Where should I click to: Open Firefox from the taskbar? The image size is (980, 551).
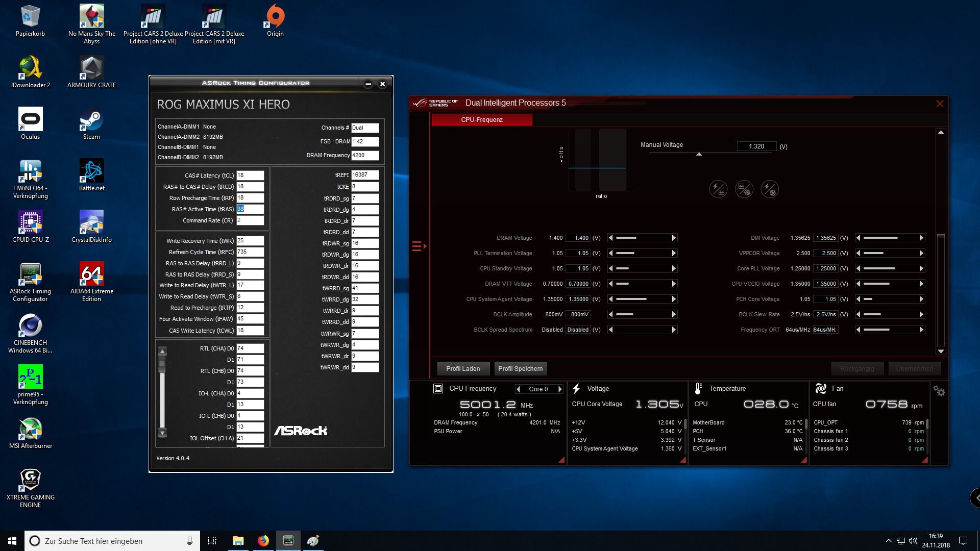(263, 541)
